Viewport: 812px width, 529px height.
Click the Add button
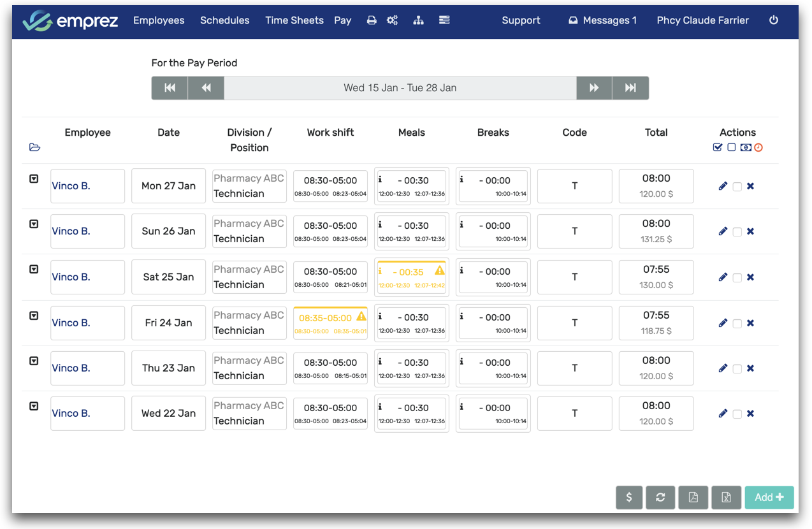[769, 497]
